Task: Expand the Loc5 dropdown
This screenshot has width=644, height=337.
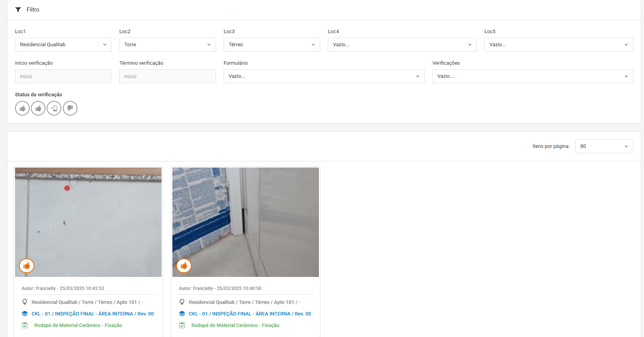Action: point(559,45)
